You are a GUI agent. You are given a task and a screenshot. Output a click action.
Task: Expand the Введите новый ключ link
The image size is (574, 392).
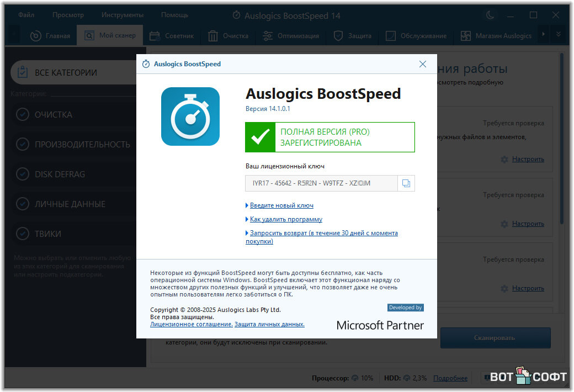(x=281, y=205)
